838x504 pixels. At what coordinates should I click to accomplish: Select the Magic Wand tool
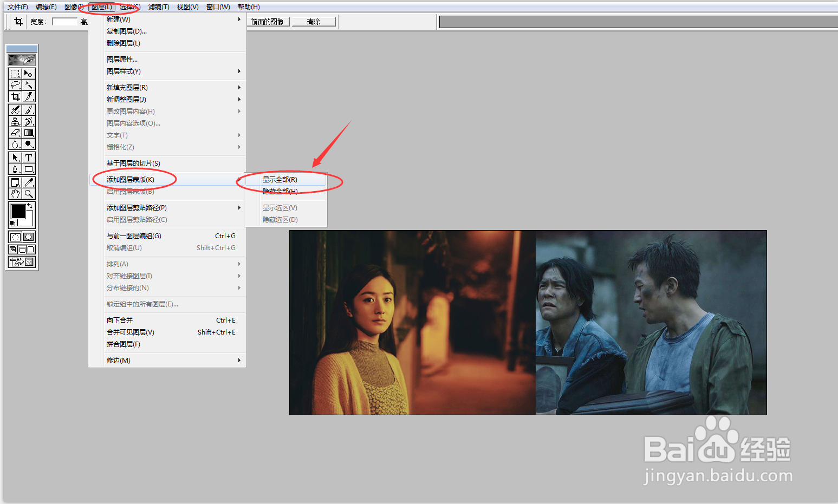[x=29, y=85]
